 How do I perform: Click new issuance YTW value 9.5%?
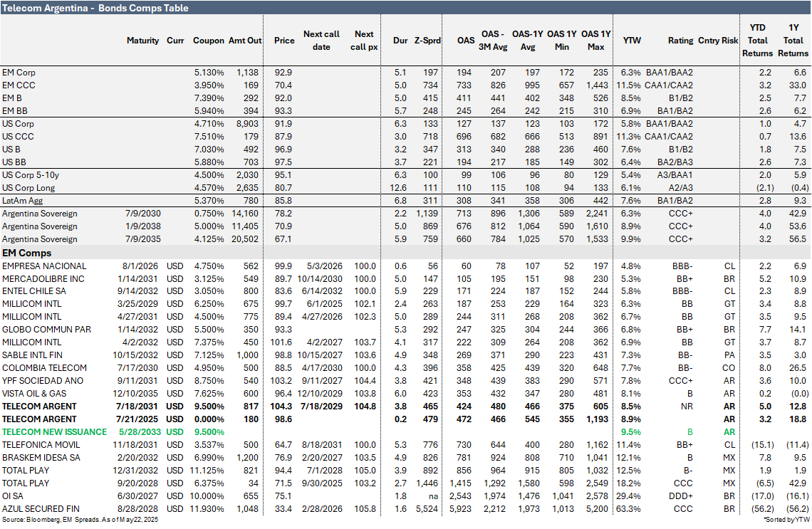click(x=631, y=431)
